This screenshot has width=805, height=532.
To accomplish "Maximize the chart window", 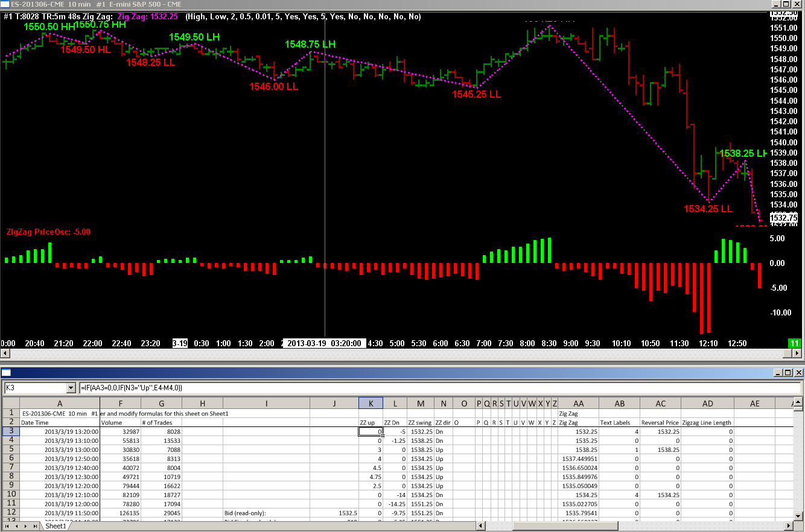I will pos(787,4).
